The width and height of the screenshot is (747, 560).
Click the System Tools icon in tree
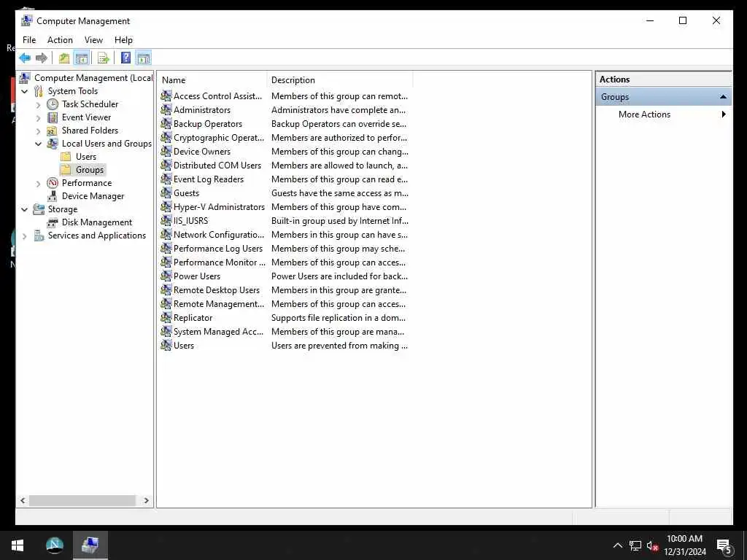coord(39,91)
